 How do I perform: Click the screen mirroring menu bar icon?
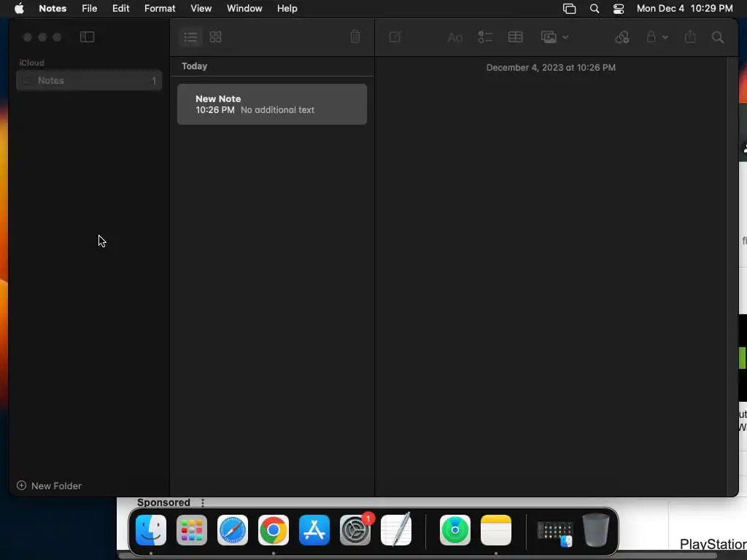(569, 9)
